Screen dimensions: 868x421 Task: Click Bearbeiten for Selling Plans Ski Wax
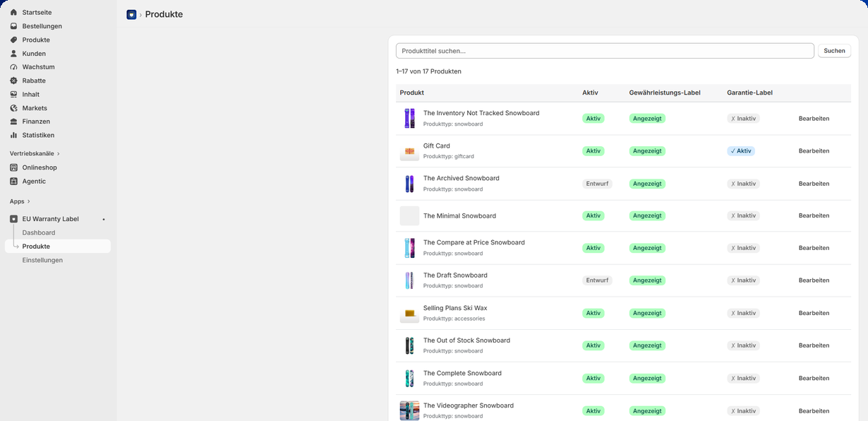tap(814, 313)
